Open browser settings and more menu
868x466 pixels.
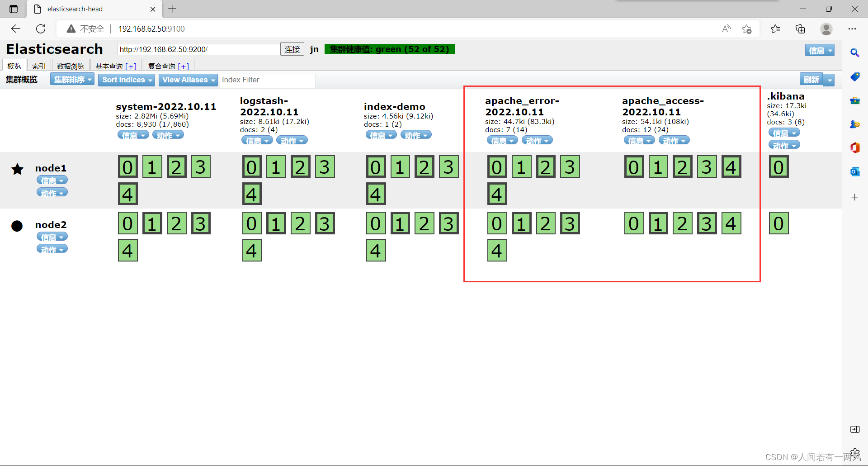pos(852,29)
